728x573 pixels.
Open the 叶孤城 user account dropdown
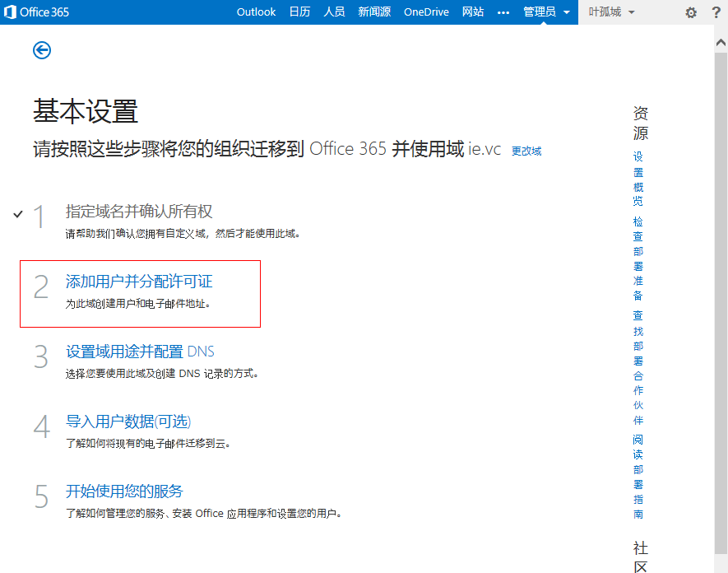pyautogui.click(x=611, y=12)
